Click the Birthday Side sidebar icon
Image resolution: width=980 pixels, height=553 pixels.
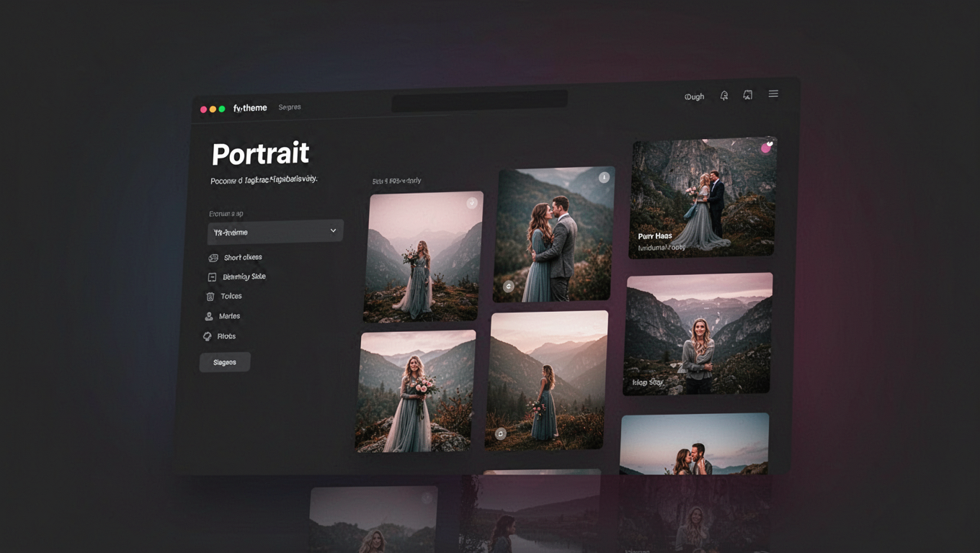click(211, 276)
